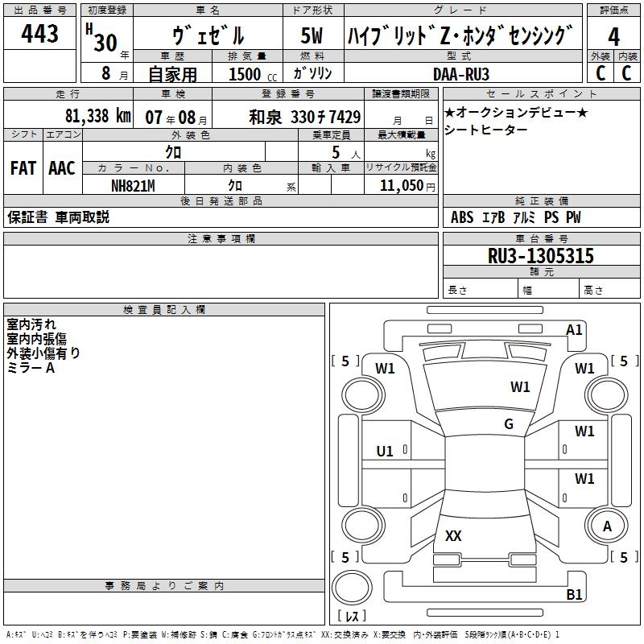Click the interior grade C under 内装
Viewport: 644px width, 644px height.
point(626,73)
